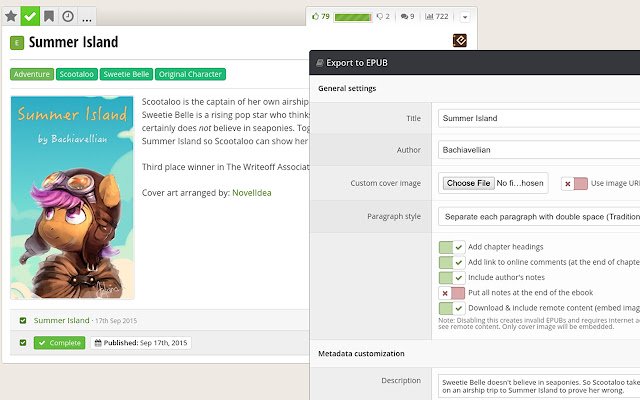Click the Export to EPUB dialog header icon
Image resolution: width=640 pixels, height=400 pixels.
click(320, 63)
